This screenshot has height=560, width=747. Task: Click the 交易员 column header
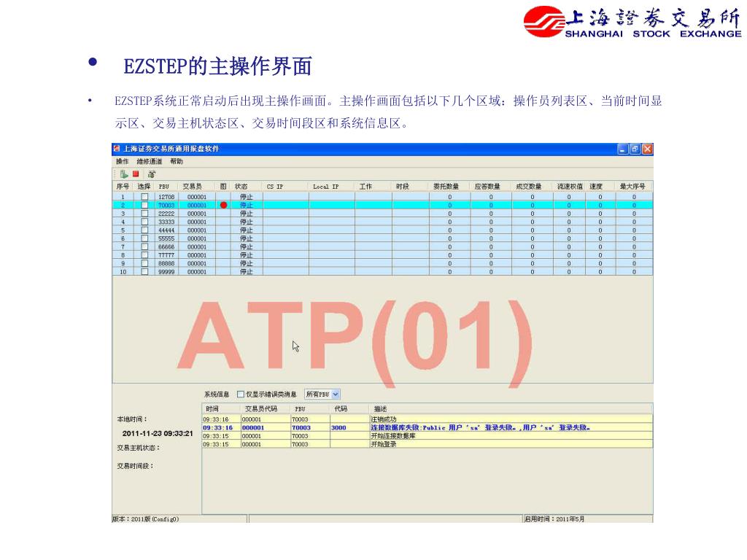coord(192,187)
